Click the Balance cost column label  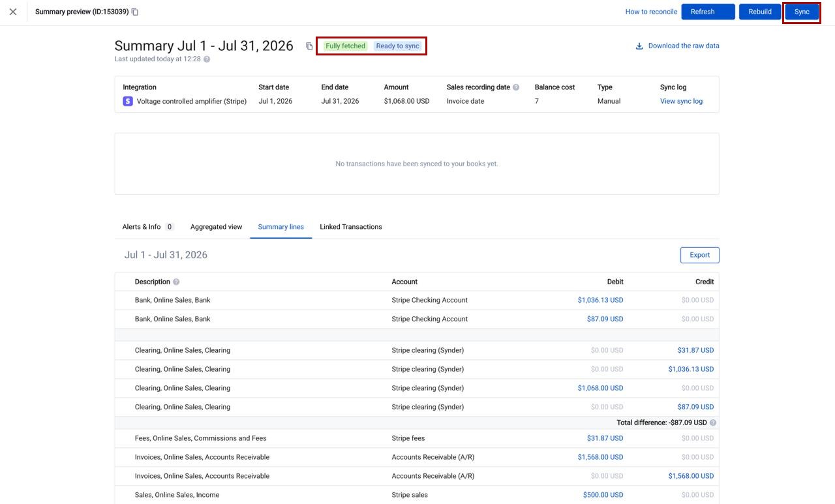[x=554, y=87]
